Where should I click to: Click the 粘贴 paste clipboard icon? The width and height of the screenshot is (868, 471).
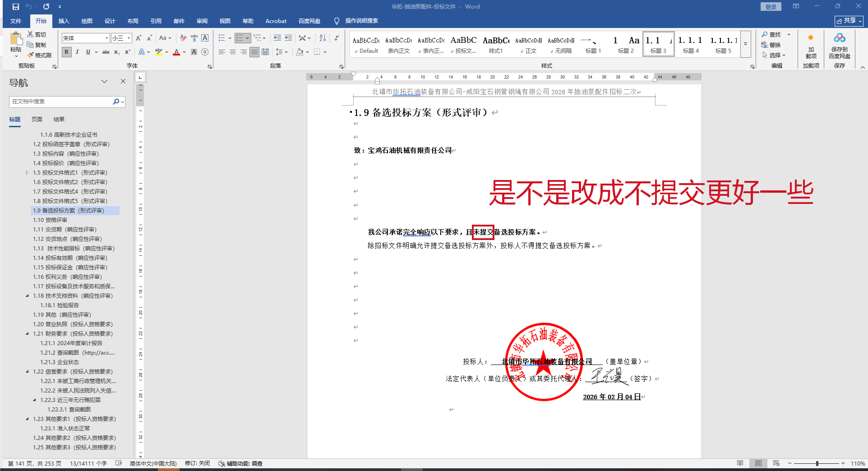point(16,39)
